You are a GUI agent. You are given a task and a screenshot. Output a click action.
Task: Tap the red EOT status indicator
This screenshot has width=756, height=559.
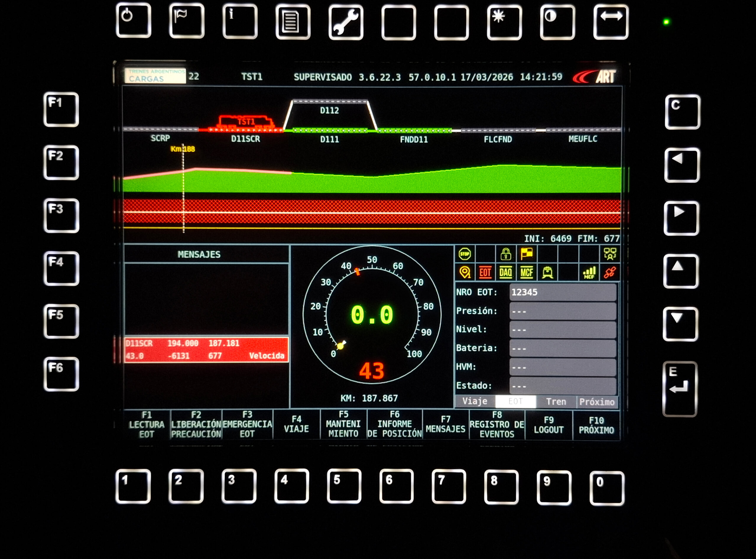point(485,272)
